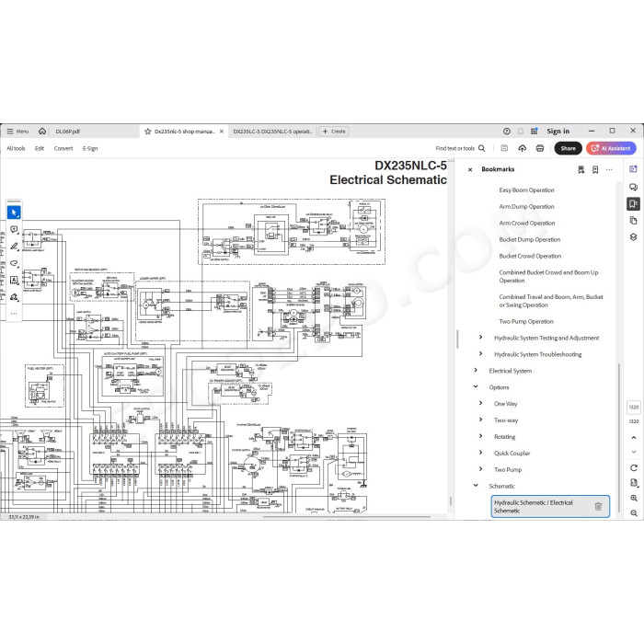
Task: Open the Convert menu
Action: pyautogui.click(x=63, y=148)
